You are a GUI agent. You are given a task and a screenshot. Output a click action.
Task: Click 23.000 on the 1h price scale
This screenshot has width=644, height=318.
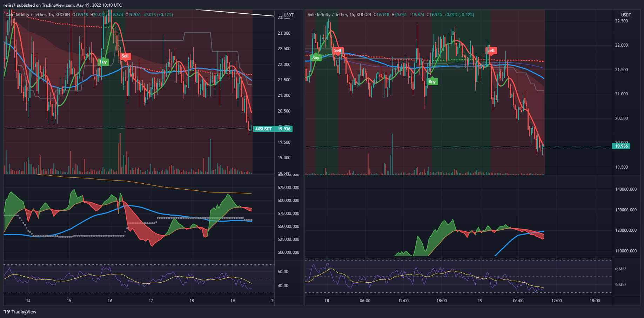click(284, 33)
